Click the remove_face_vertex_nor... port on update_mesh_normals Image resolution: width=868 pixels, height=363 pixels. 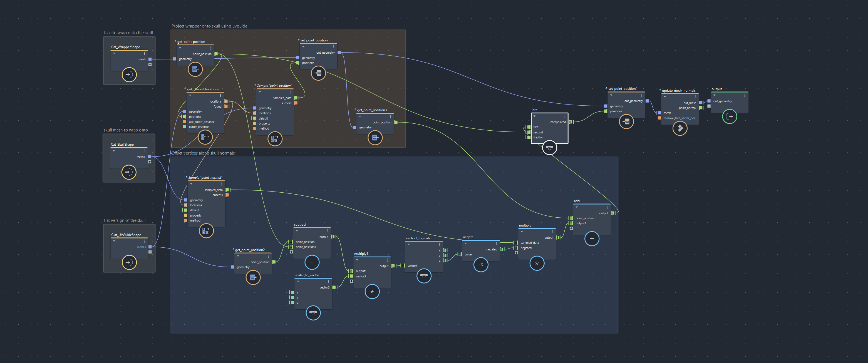pos(659,118)
